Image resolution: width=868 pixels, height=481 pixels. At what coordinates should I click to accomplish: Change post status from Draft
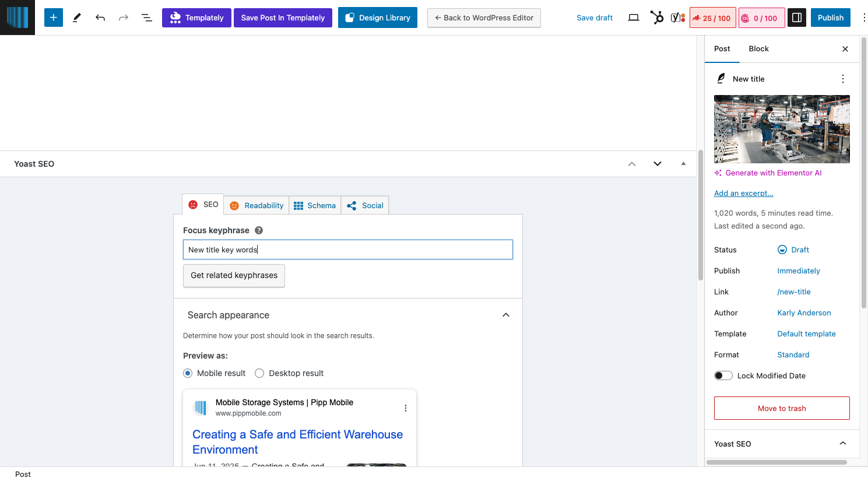coord(793,250)
